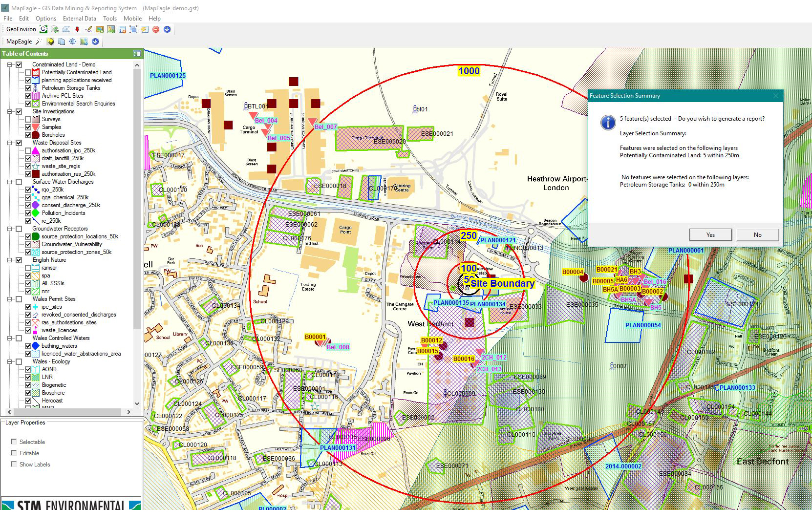Viewport: 812px width, 529px height.
Task: Click the Table of Contents panel header icon
Action: tap(137, 54)
